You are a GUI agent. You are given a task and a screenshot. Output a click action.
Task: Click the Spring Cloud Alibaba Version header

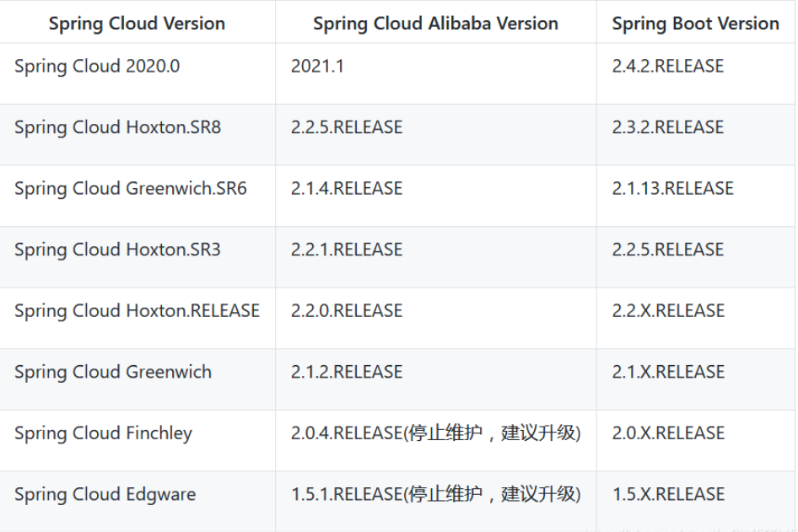point(435,24)
